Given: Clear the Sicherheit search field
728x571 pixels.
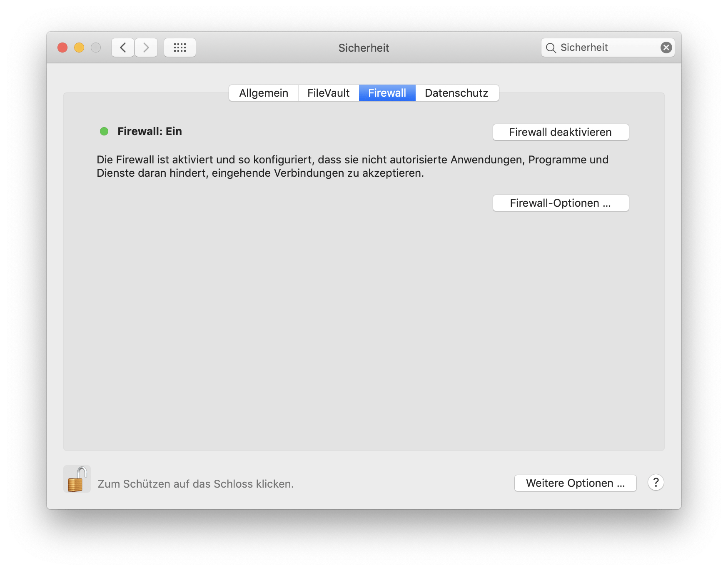Looking at the screenshot, I should (x=666, y=48).
